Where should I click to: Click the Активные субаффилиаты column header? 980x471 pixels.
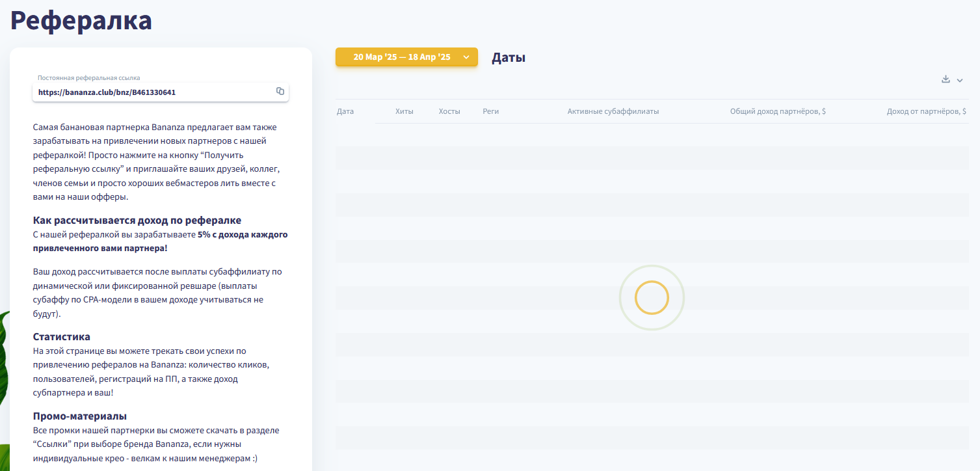click(x=613, y=111)
